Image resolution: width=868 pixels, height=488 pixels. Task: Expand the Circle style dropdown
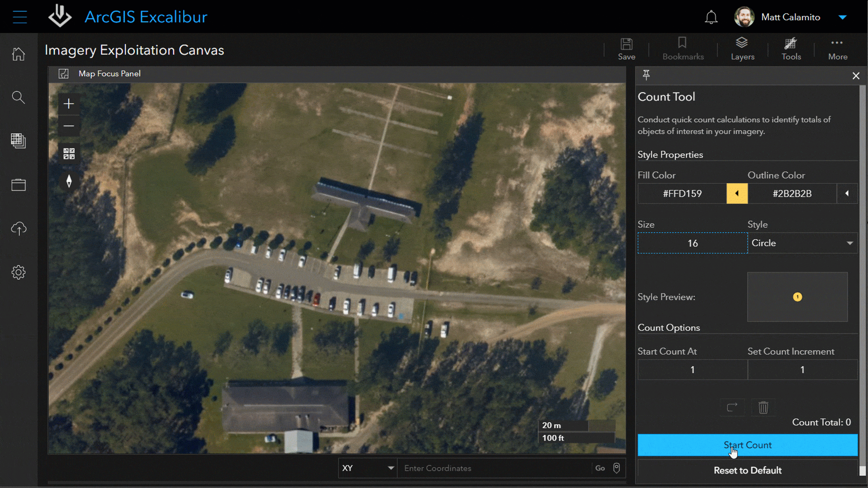(802, 243)
